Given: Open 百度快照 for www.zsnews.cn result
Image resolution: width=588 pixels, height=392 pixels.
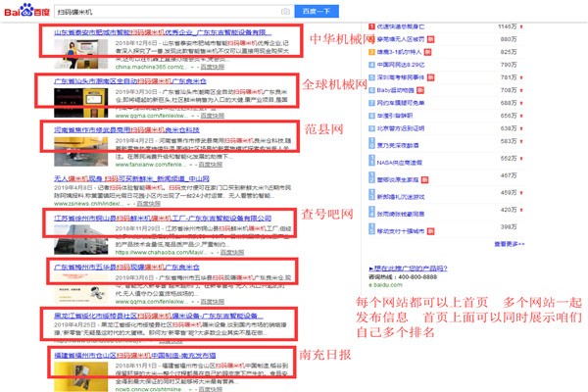Looking at the screenshot, I should (x=149, y=204).
